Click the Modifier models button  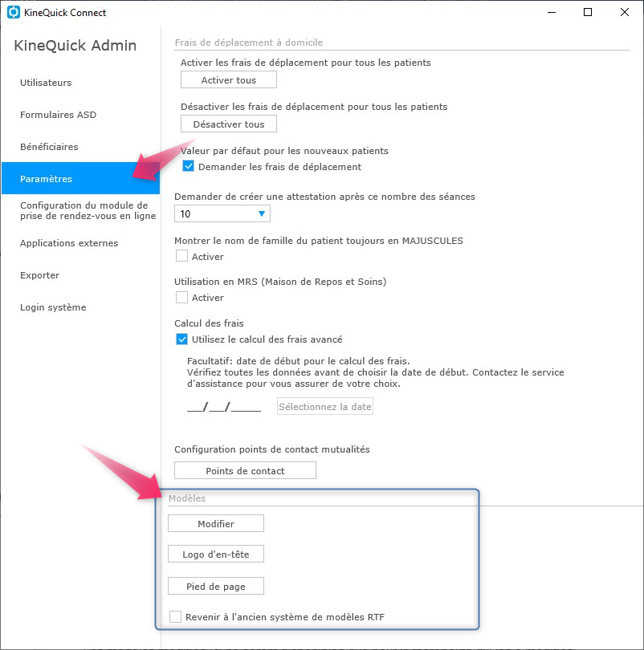click(216, 523)
